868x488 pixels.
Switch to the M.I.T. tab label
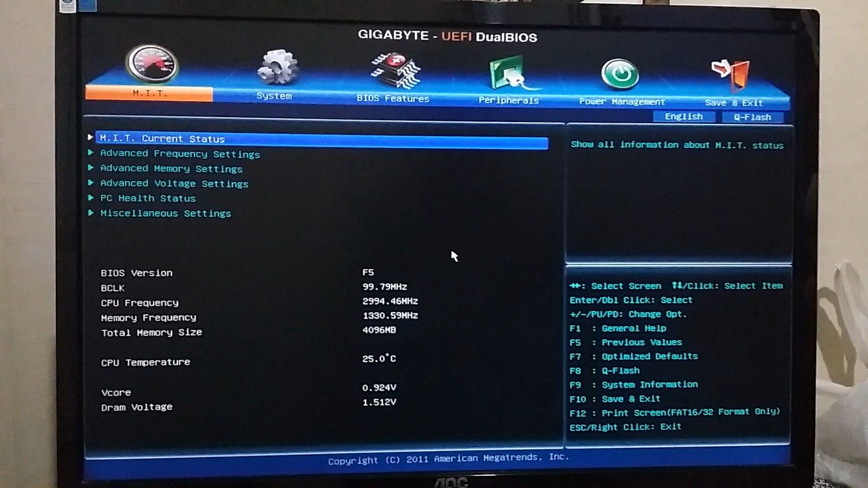tap(150, 93)
